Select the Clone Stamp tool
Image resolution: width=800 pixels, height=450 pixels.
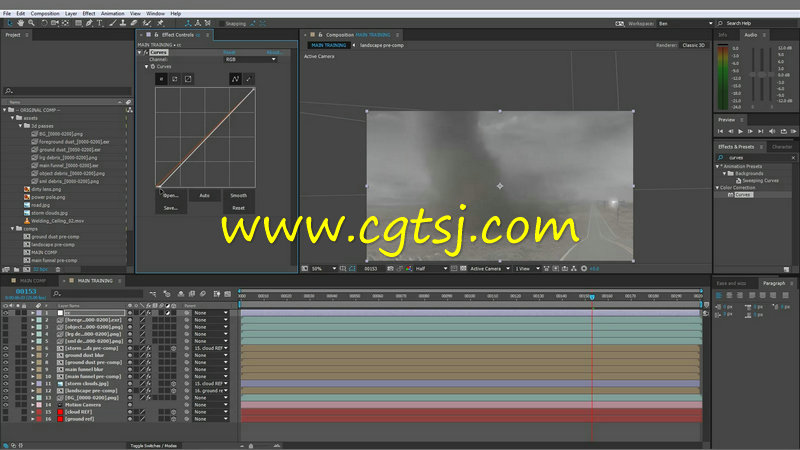click(123, 23)
